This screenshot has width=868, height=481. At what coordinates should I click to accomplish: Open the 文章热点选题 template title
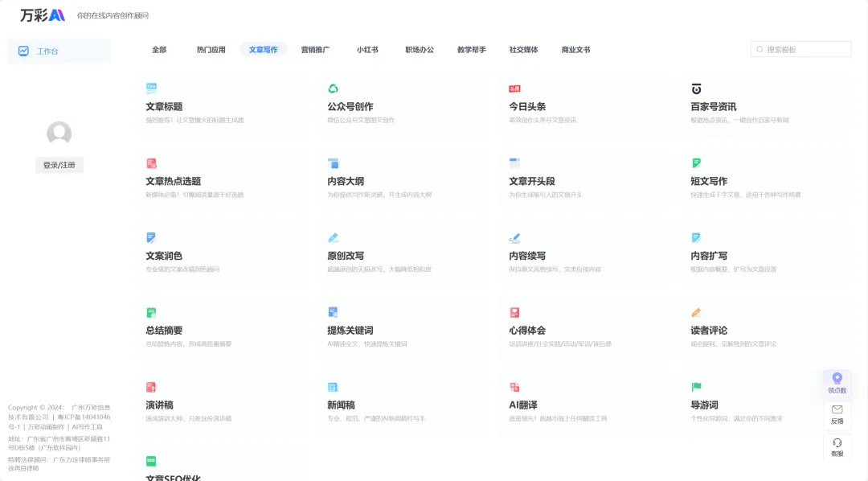[174, 181]
